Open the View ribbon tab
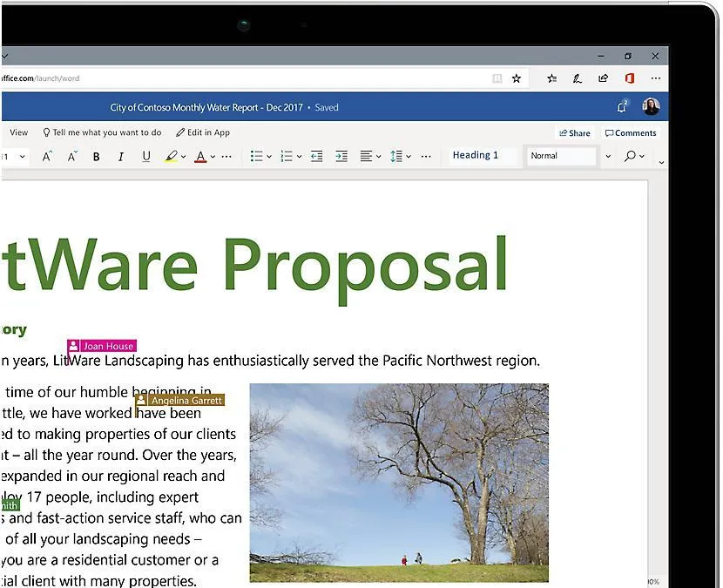The width and height of the screenshot is (723, 588). [19, 132]
